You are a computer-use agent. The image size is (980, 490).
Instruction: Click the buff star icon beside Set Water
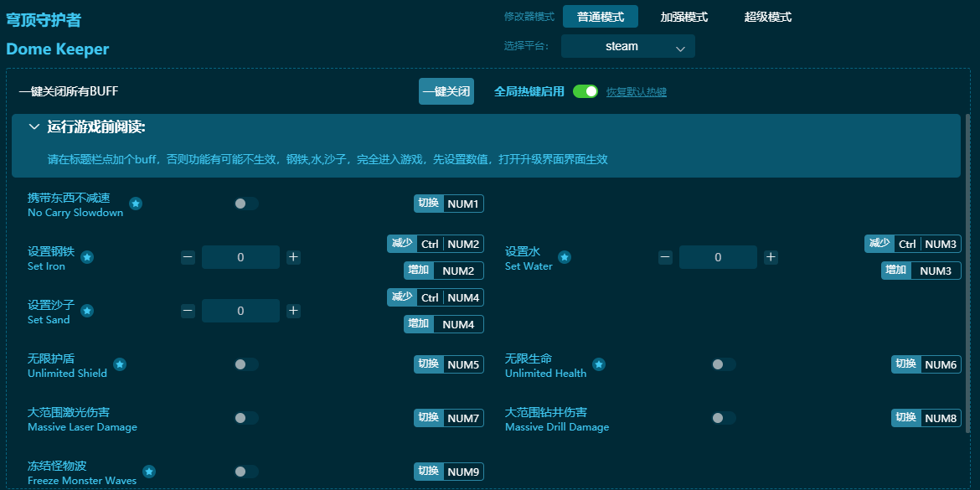pyautogui.click(x=565, y=258)
